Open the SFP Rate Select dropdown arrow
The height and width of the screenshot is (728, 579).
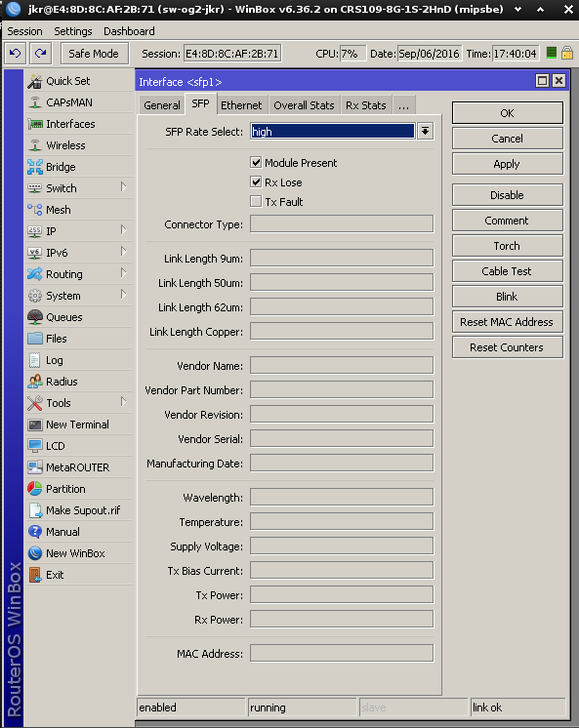425,132
